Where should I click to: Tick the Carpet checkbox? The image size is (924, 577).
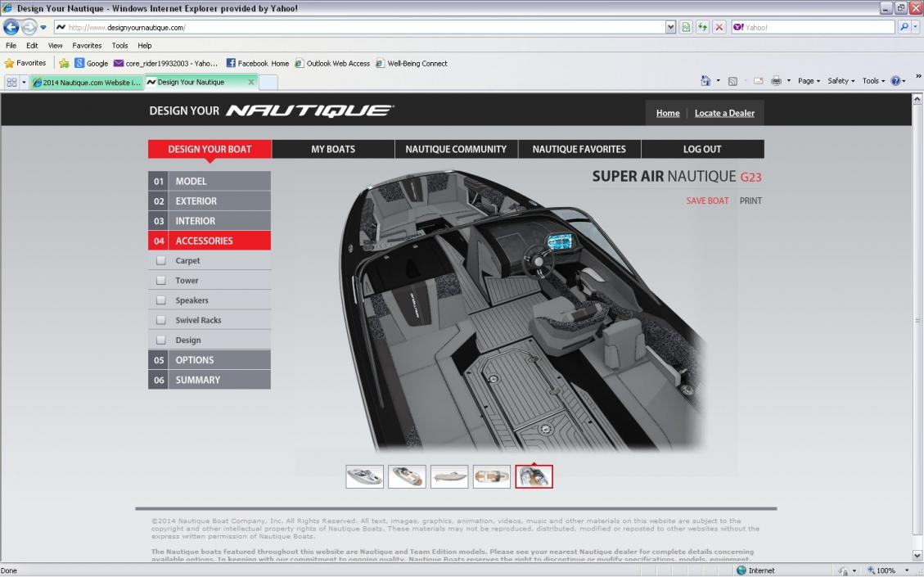161,260
